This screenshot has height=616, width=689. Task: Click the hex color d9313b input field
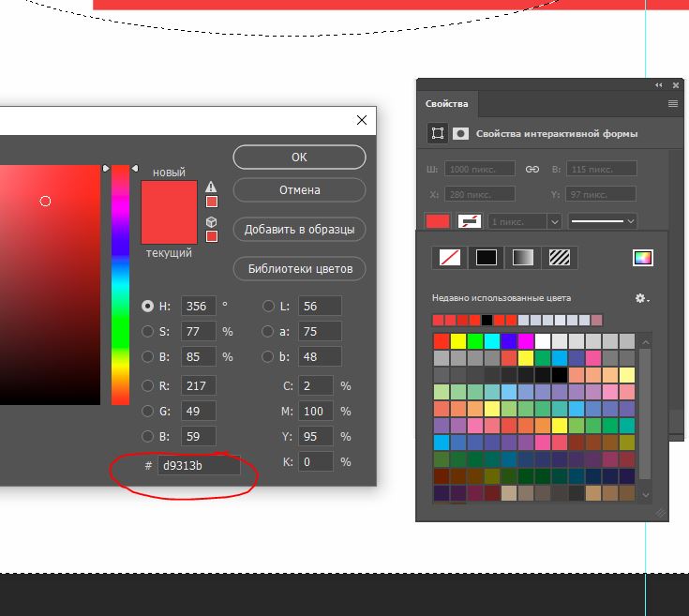pyautogui.click(x=198, y=465)
